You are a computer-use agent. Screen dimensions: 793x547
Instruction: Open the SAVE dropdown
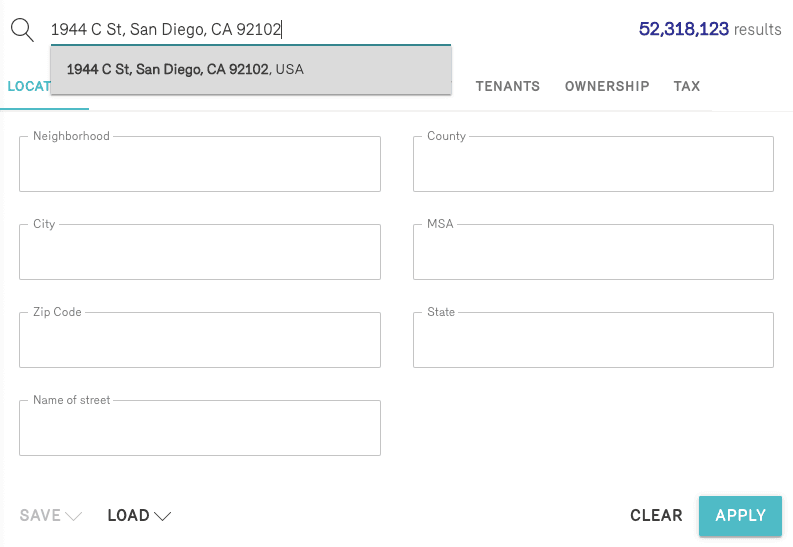(52, 516)
